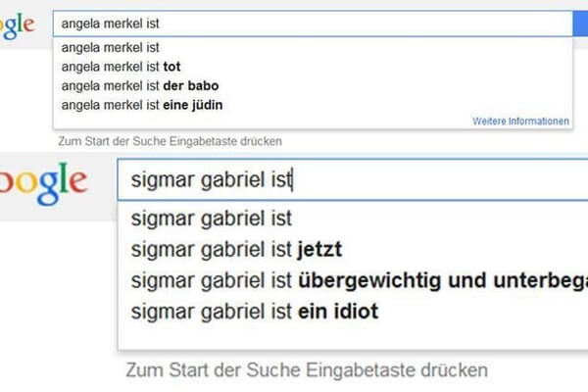Choose the suggestion 'angela merkel ist tot'
Image resolution: width=588 pixels, height=392 pixels.
coord(122,67)
